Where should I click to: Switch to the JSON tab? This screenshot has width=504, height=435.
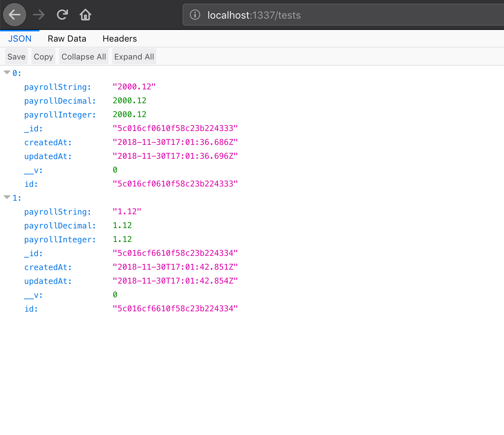19,38
